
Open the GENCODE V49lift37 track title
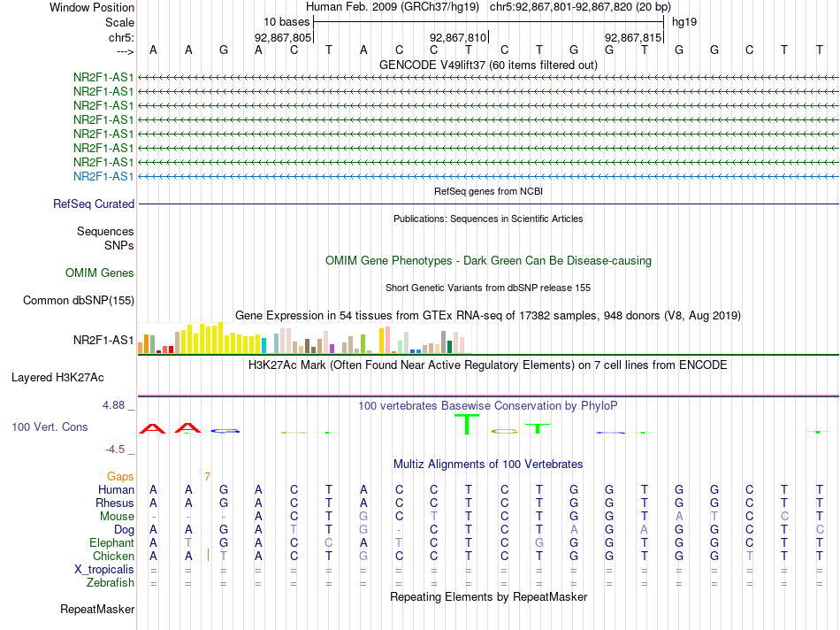(x=488, y=65)
